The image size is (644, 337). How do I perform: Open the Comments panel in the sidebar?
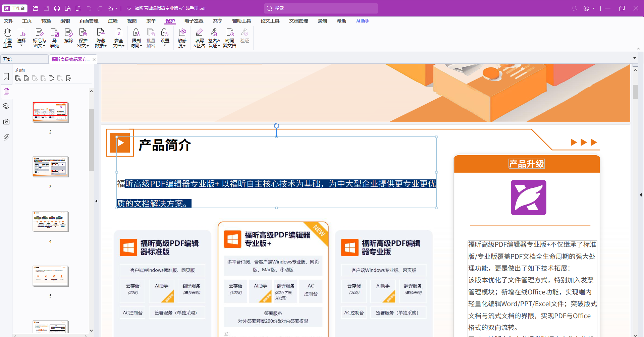(6, 106)
